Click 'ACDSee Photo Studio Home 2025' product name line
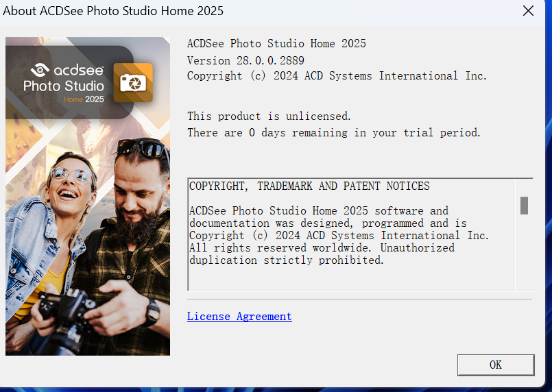 tap(277, 43)
